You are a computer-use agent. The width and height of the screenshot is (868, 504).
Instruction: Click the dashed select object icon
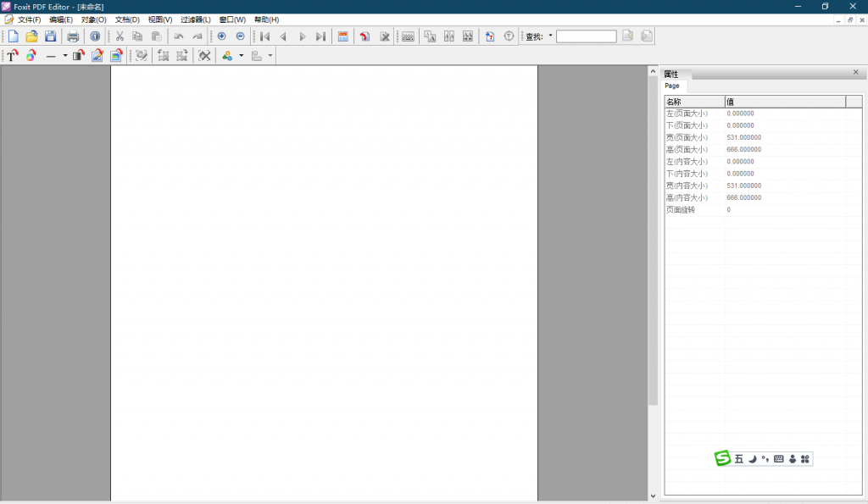142,55
